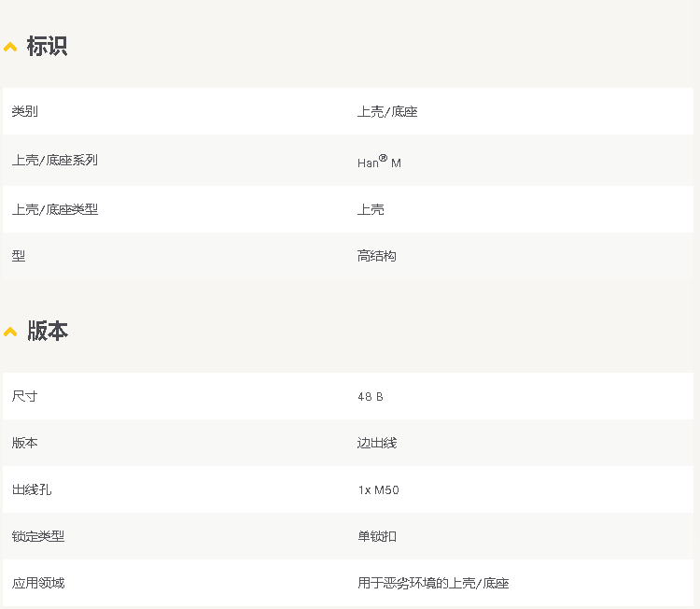Click the 上壳/底座类型 label
Image resolution: width=700 pixels, height=609 pixels.
pyautogui.click(x=55, y=209)
